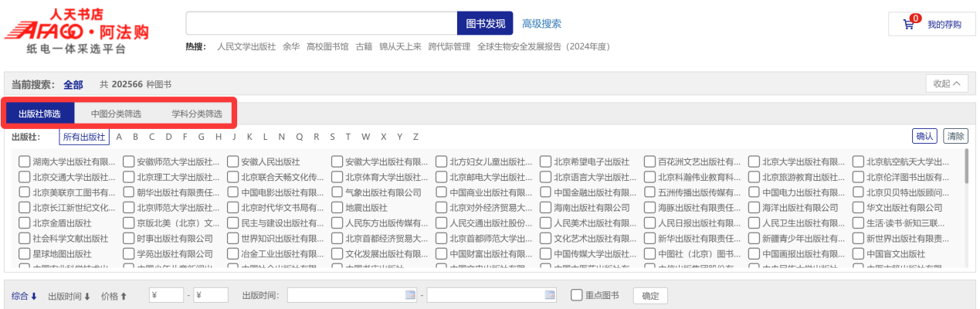Image resolution: width=980 pixels, height=309 pixels.
Task: Open calendar icon in end publication date
Action: [x=550, y=295]
